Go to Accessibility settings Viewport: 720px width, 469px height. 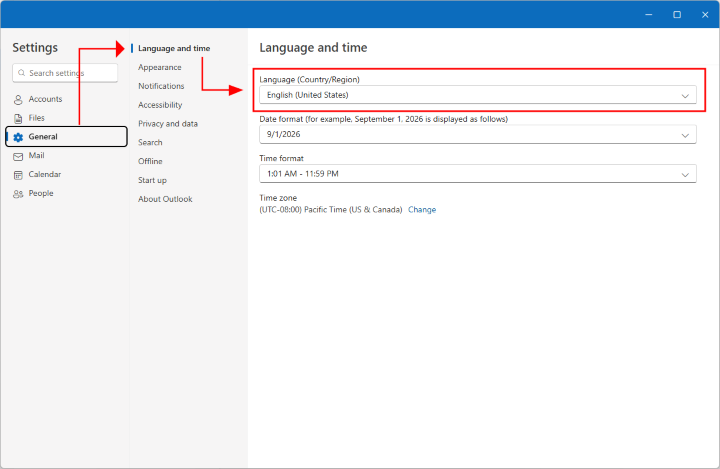point(160,105)
